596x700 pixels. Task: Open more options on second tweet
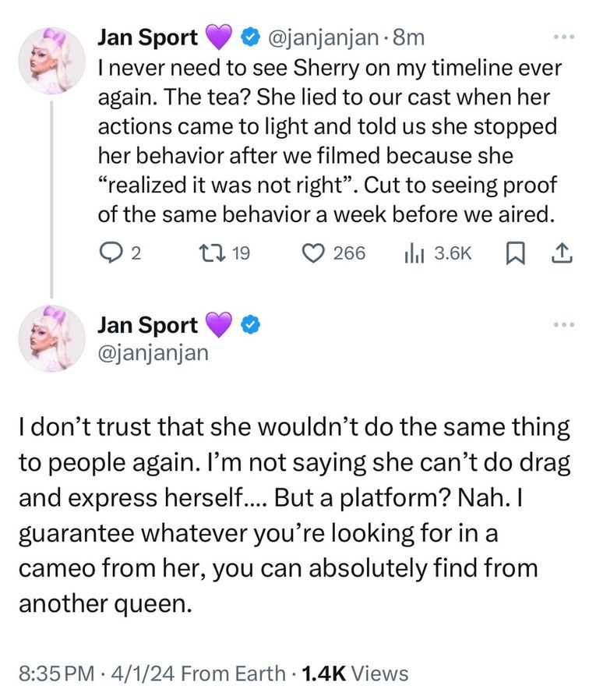(562, 325)
